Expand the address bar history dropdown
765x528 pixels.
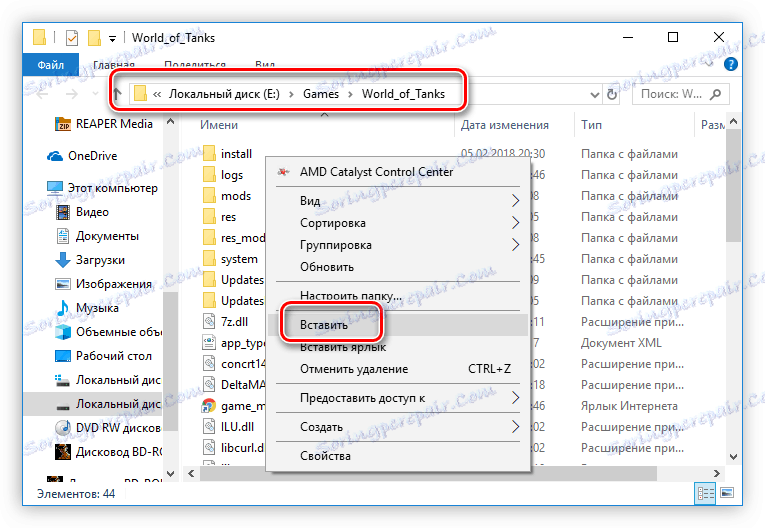click(595, 95)
